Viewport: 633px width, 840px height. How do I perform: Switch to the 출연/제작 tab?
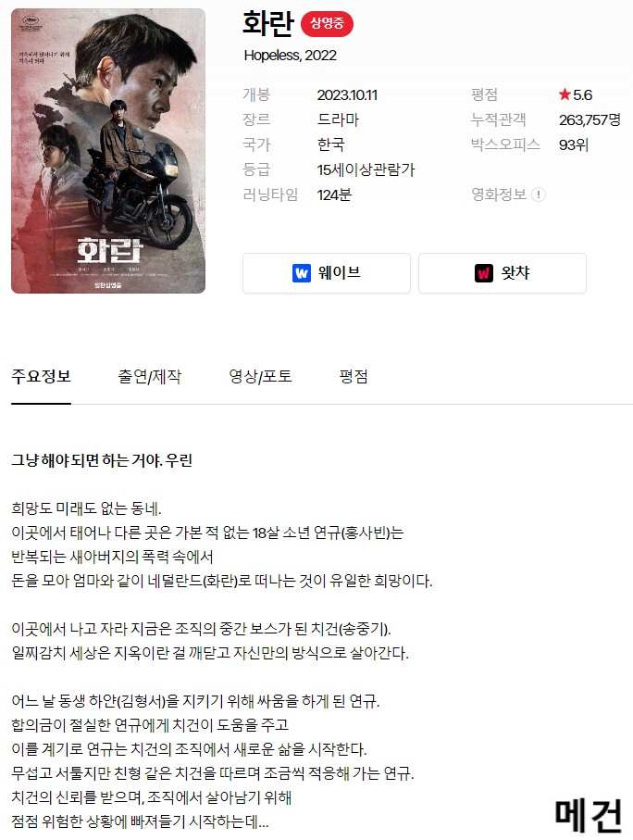coord(149,376)
